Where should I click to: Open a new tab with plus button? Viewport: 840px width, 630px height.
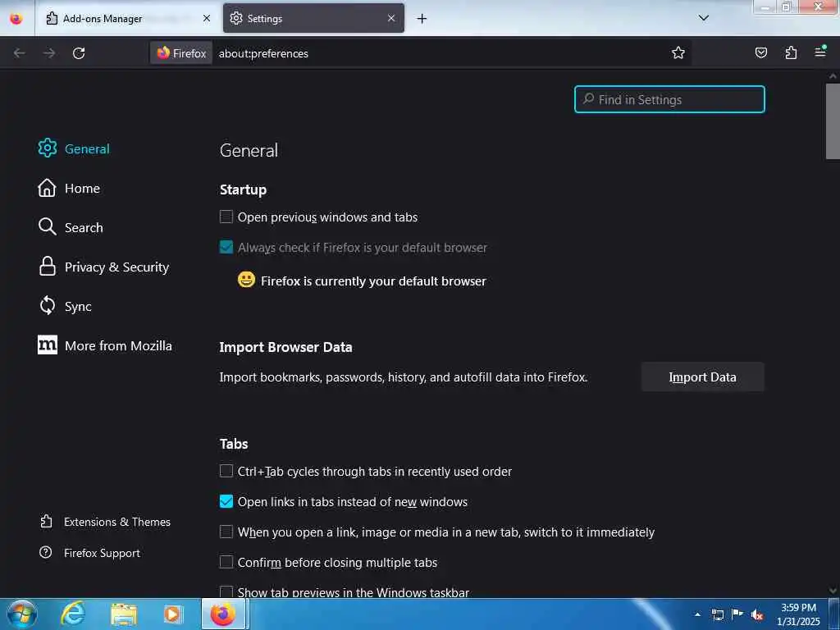[422, 19]
